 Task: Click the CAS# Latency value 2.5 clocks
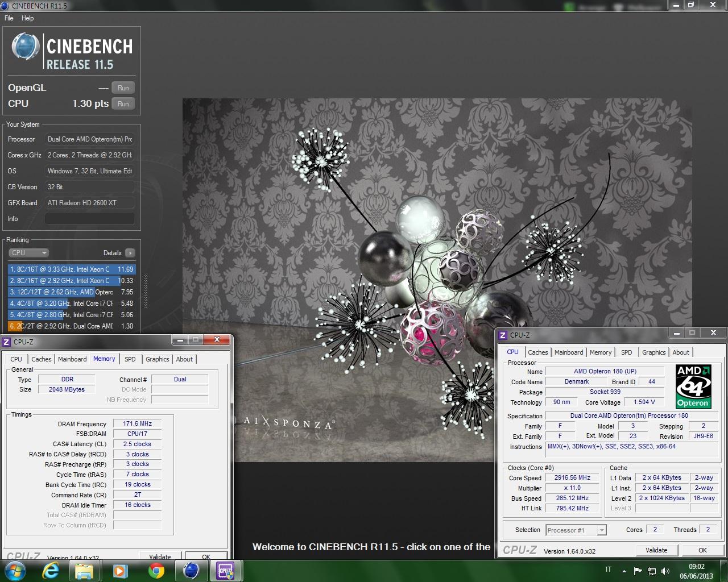point(137,444)
